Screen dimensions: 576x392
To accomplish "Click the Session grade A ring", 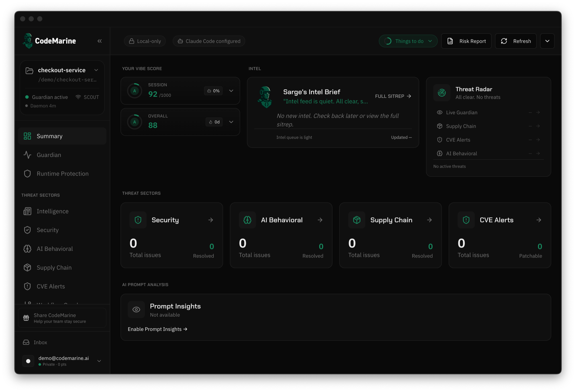I will (135, 91).
